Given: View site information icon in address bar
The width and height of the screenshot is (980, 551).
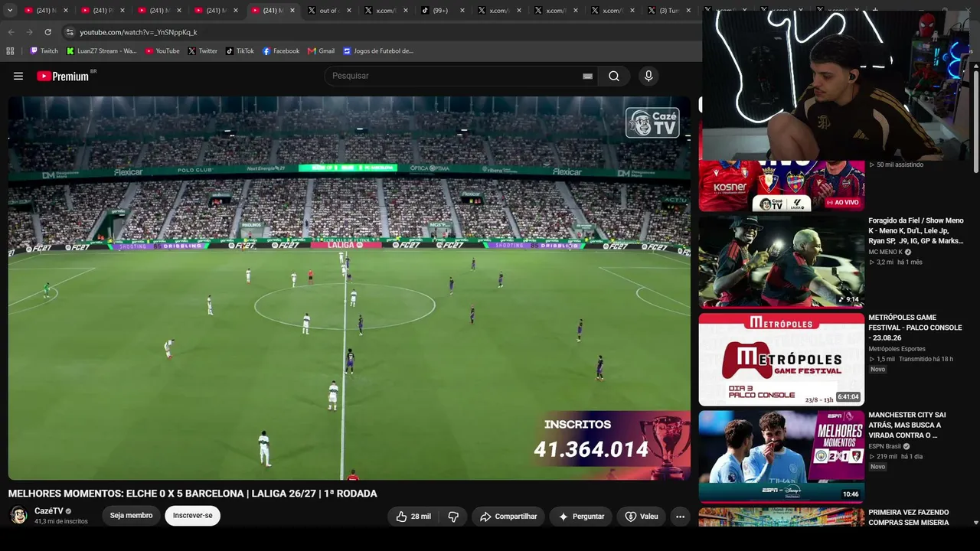Looking at the screenshot, I should click(69, 32).
